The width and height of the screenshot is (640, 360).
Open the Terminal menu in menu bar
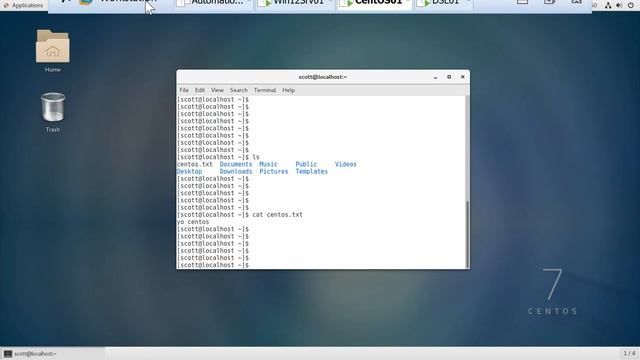click(x=265, y=90)
